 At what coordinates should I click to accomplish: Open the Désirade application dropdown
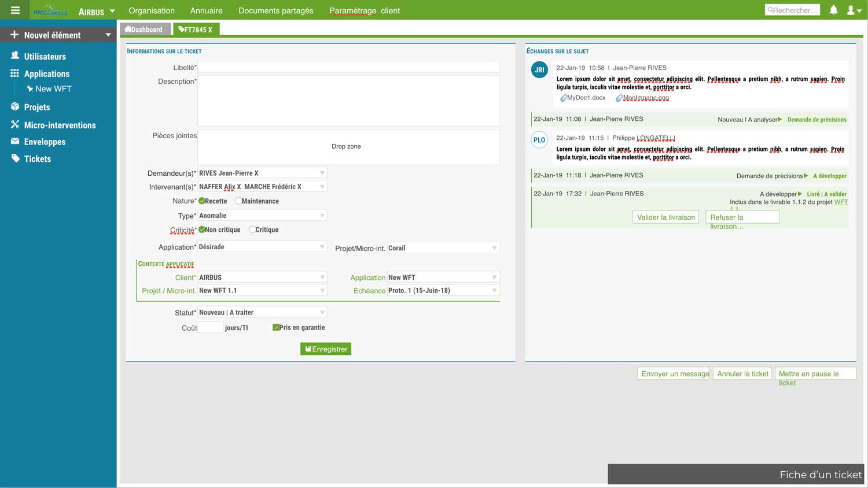pos(262,247)
